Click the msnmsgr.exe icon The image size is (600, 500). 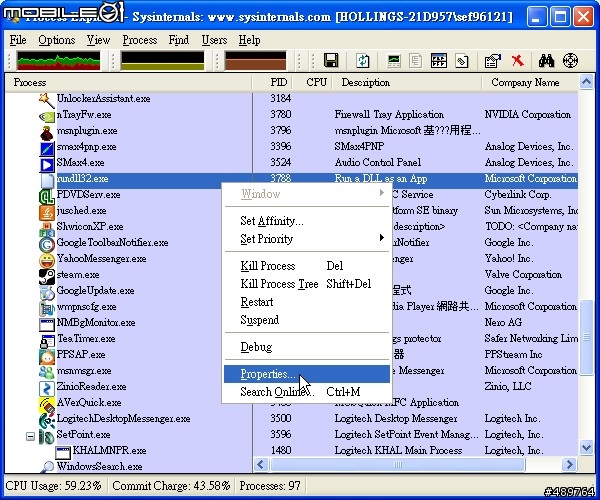click(x=47, y=372)
